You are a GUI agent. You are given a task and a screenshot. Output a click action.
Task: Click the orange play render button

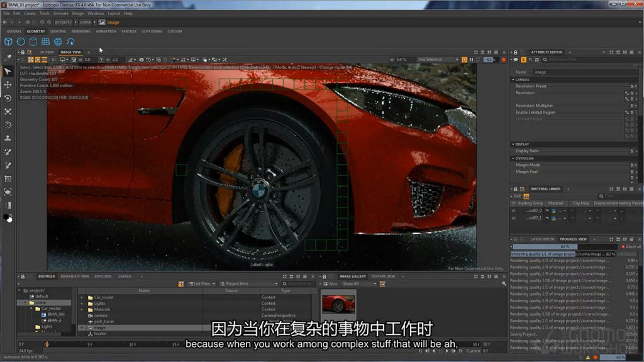(x=464, y=60)
